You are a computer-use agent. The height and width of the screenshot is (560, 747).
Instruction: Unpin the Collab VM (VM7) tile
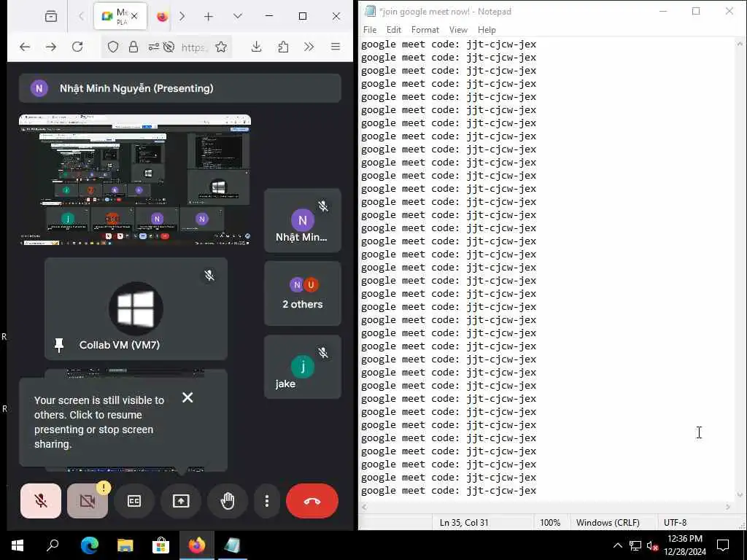click(59, 345)
